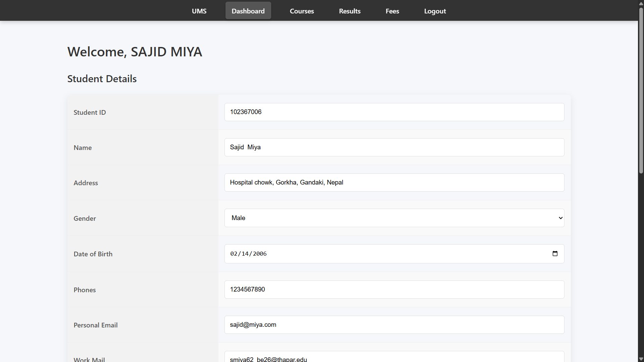Click the Date of Birth label
644x362 pixels.
[93, 254]
